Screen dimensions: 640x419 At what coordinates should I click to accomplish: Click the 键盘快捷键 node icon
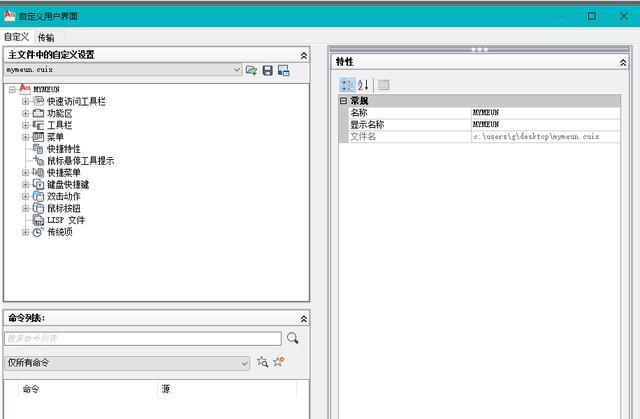coord(38,184)
